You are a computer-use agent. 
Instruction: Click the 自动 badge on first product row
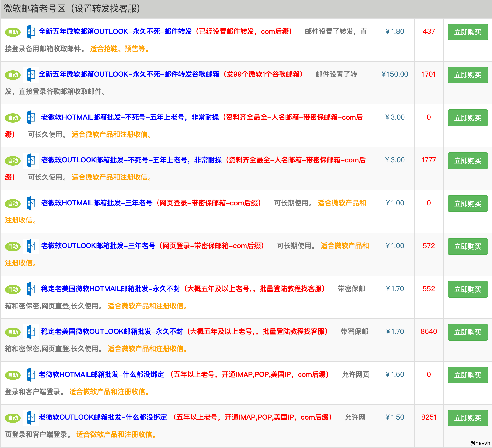point(13,32)
